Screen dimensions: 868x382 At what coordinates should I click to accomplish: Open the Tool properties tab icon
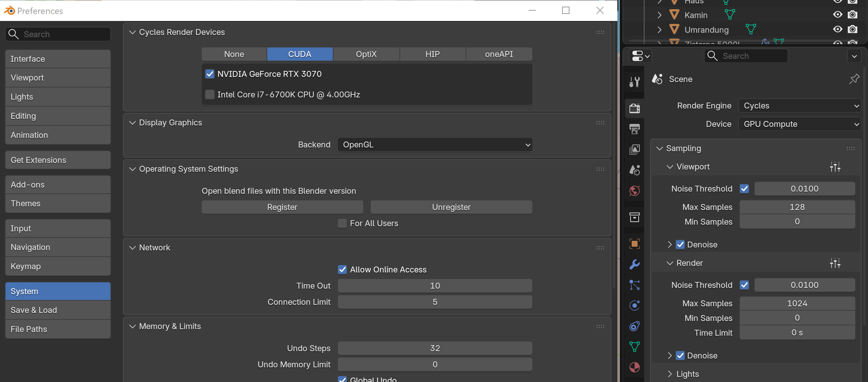point(634,82)
